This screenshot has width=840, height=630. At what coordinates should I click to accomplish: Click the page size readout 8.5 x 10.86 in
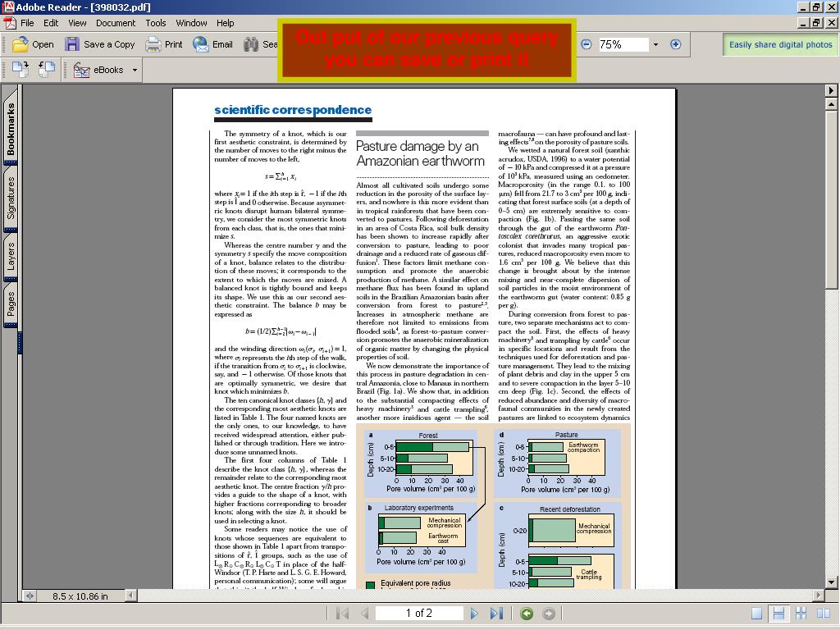pyautogui.click(x=80, y=596)
